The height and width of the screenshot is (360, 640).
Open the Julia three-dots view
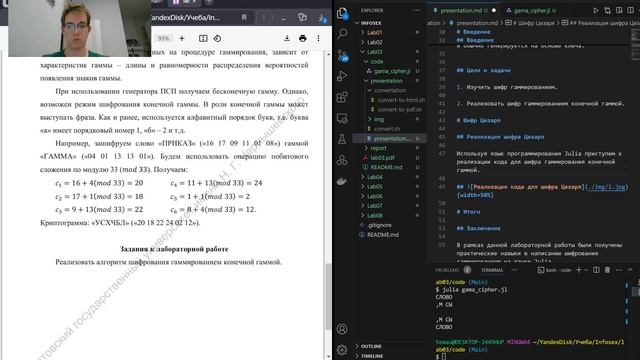coord(342,160)
